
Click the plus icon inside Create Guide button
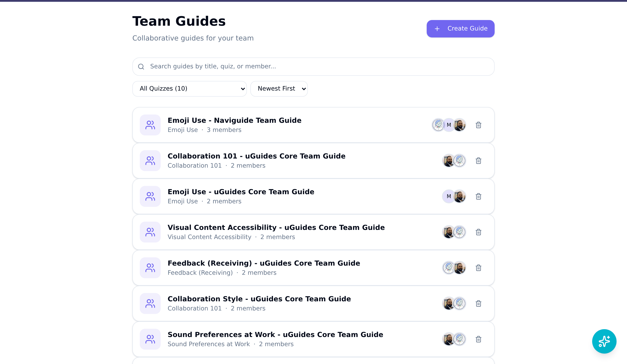[437, 29]
